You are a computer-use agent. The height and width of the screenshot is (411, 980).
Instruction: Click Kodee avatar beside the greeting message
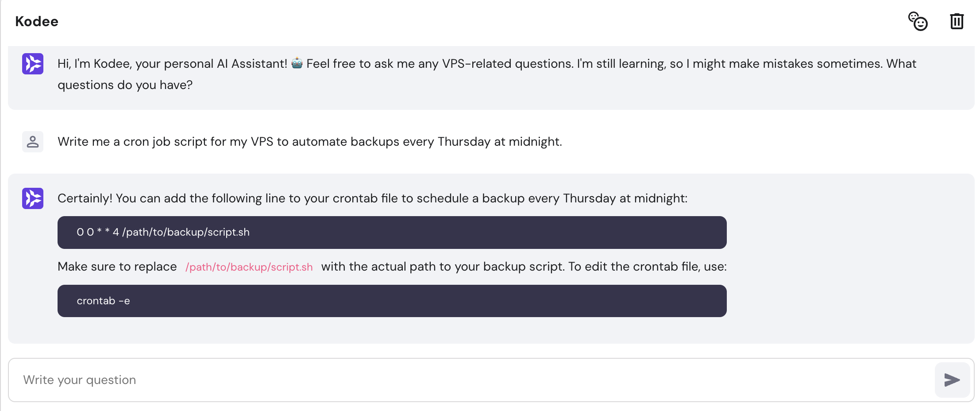33,64
